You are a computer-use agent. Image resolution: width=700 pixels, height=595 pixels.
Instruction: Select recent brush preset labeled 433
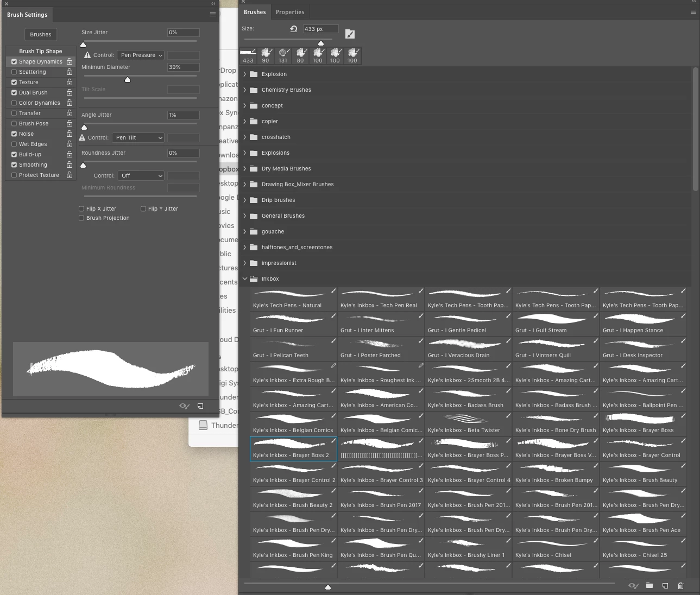(x=248, y=56)
